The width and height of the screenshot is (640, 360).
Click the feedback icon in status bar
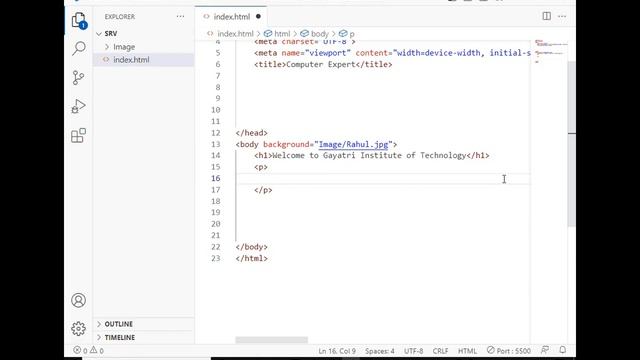point(545,350)
